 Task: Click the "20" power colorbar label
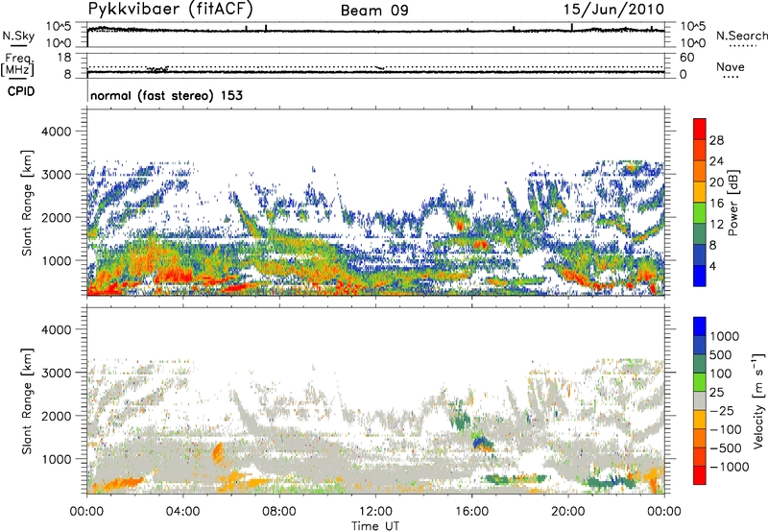click(716, 182)
